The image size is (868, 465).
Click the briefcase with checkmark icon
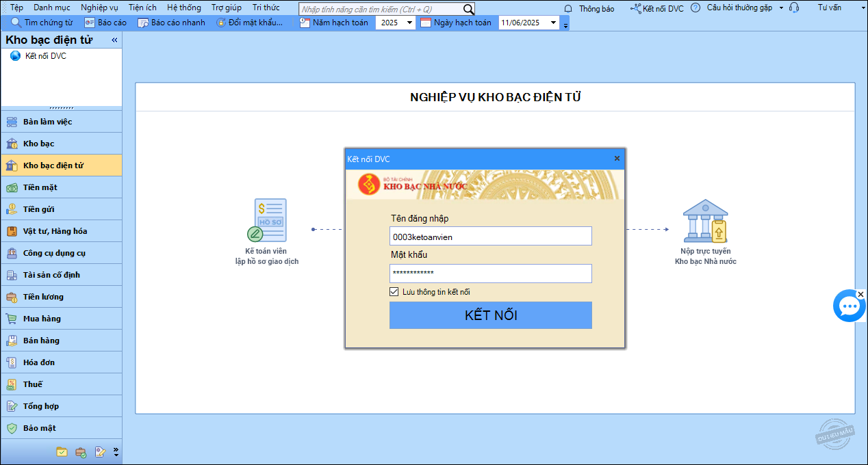[81, 452]
